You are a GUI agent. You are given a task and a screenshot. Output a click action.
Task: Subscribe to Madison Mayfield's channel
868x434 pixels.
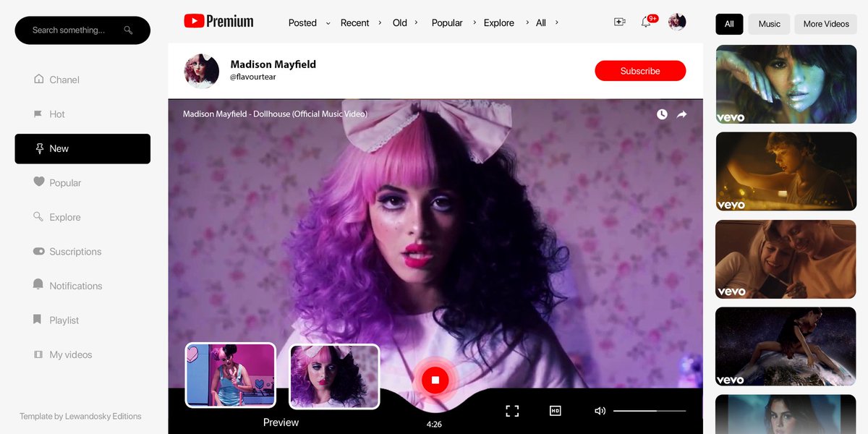(x=640, y=71)
